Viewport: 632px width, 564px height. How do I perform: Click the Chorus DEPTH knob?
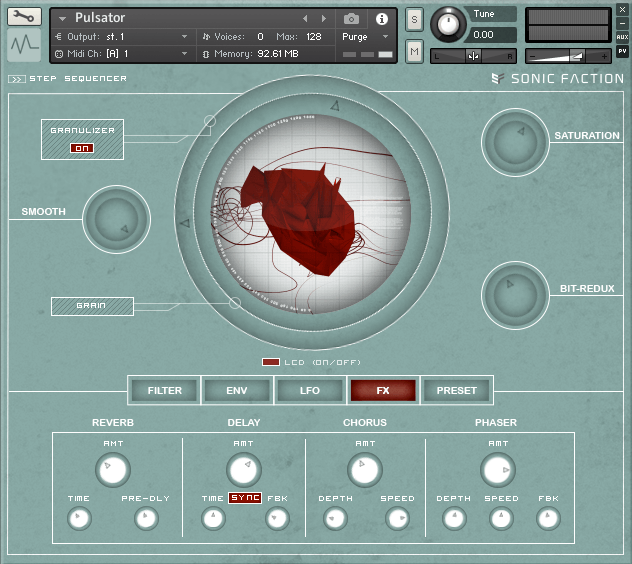point(335,518)
